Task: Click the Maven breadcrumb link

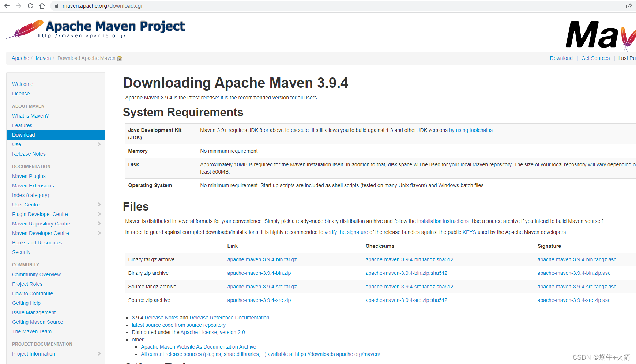Action: (43, 58)
